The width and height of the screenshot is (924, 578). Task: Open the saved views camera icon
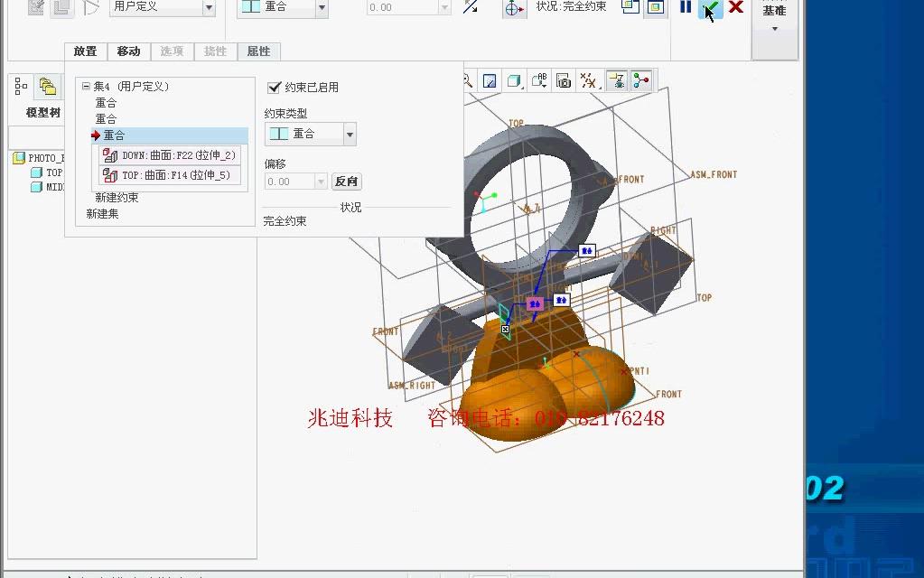(563, 80)
